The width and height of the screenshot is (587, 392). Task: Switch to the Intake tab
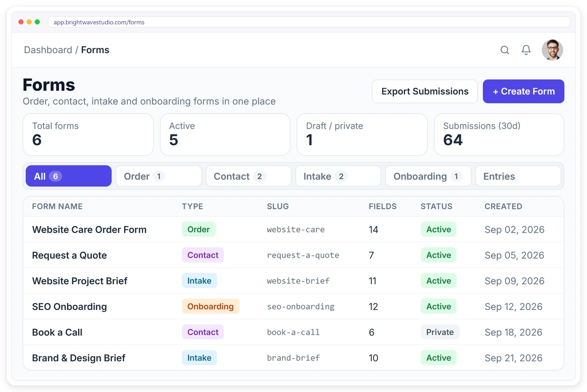338,176
